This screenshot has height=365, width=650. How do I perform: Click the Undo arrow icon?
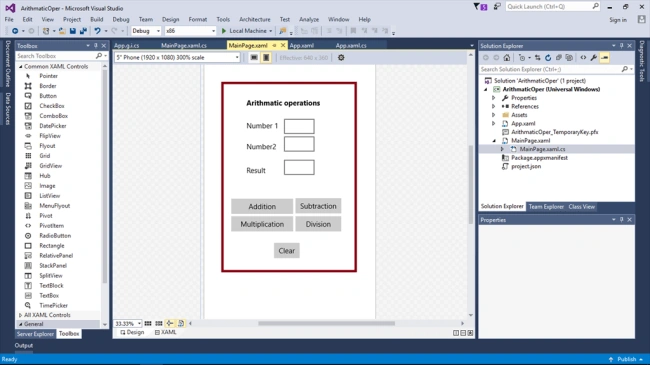[97, 31]
